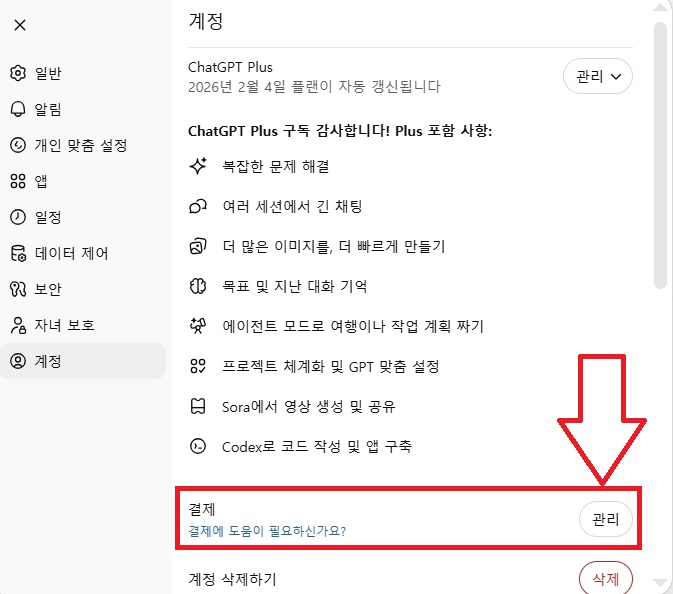Click the 자녀 보호 person icon
The width and height of the screenshot is (673, 594).
pos(18,325)
